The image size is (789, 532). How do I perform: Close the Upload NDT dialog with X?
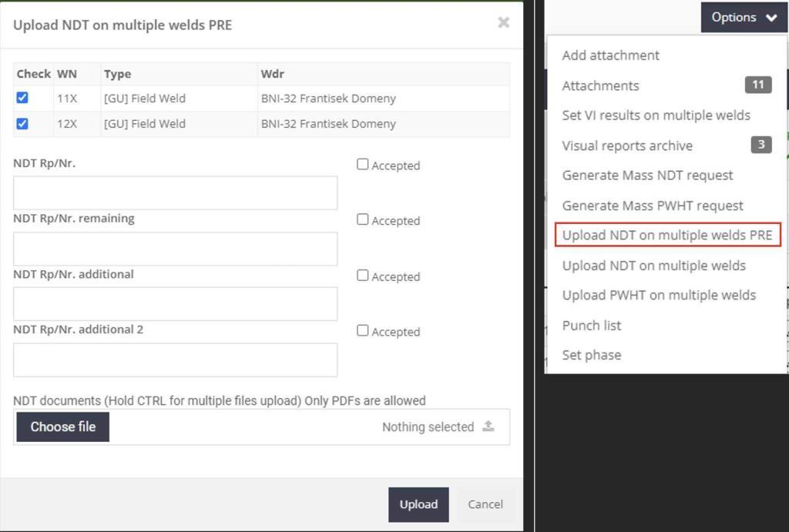point(503,22)
